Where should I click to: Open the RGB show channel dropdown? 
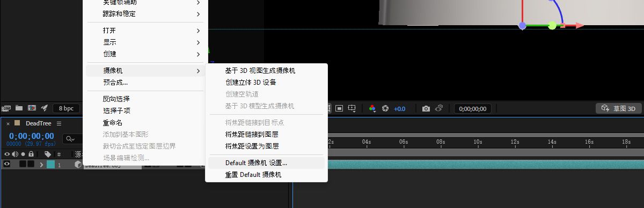pyautogui.click(x=372, y=108)
